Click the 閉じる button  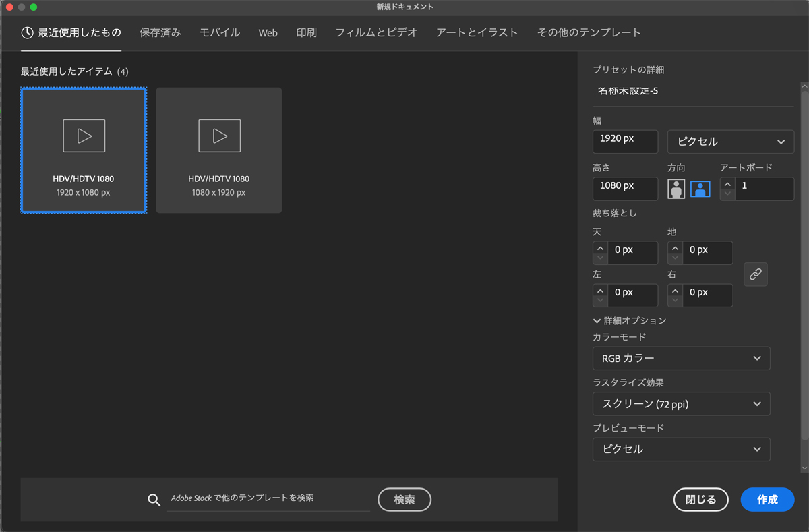point(700,500)
